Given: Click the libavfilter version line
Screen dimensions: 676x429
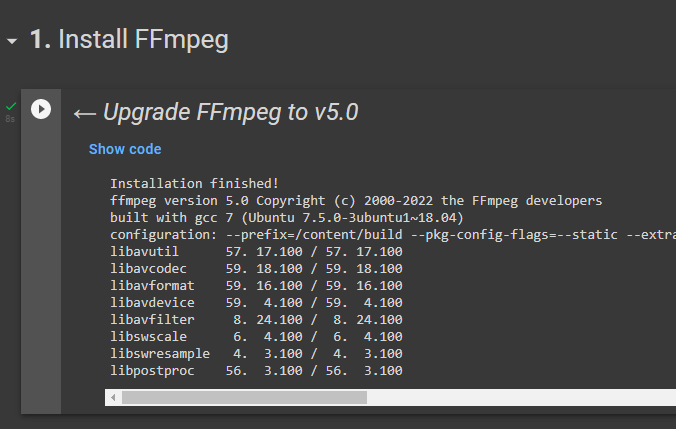Looking at the screenshot, I should pyautogui.click(x=256, y=320).
